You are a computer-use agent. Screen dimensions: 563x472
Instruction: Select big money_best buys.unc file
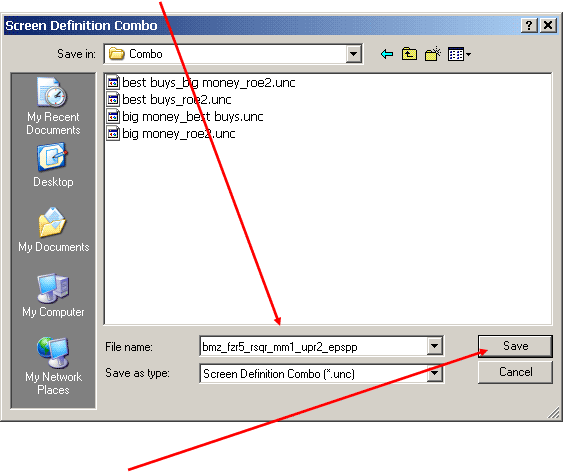pos(185,117)
